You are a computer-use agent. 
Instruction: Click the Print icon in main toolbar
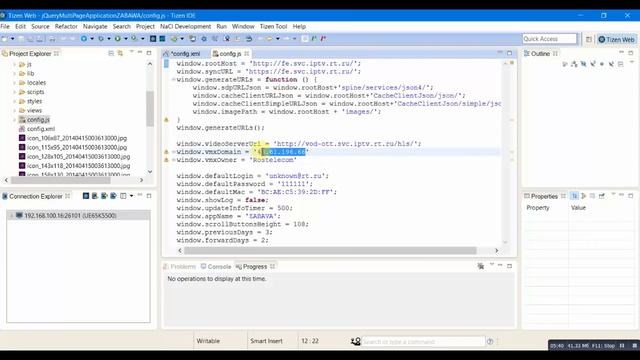pyautogui.click(x=52, y=39)
